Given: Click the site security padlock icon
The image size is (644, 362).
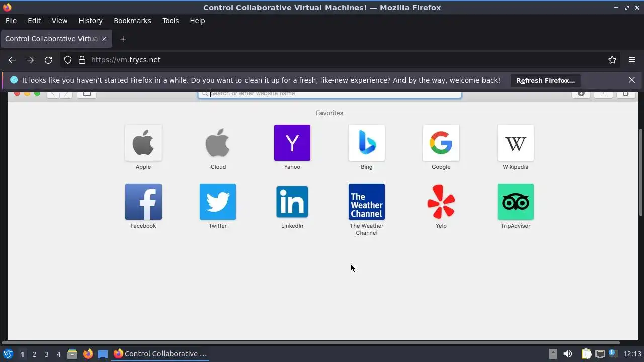Looking at the screenshot, I should pos(82,60).
